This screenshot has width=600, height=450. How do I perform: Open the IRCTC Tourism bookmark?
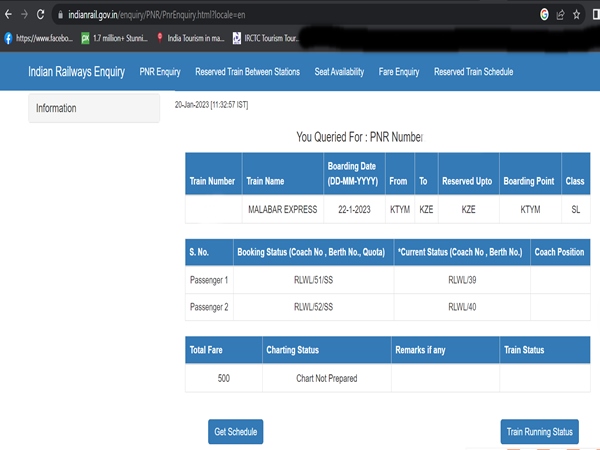(265, 38)
